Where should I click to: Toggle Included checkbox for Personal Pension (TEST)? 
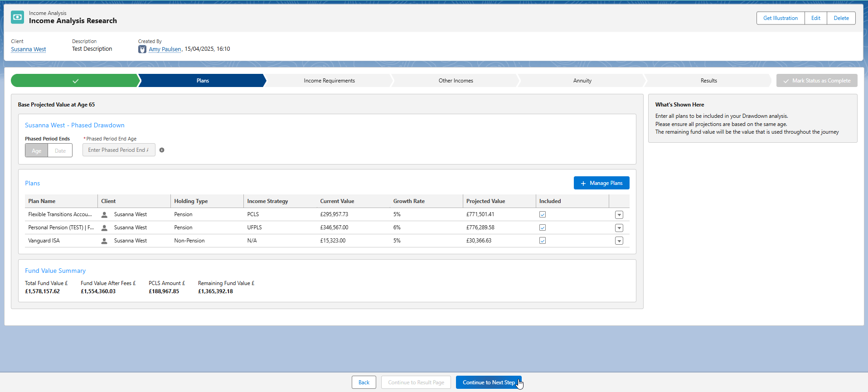coord(543,227)
